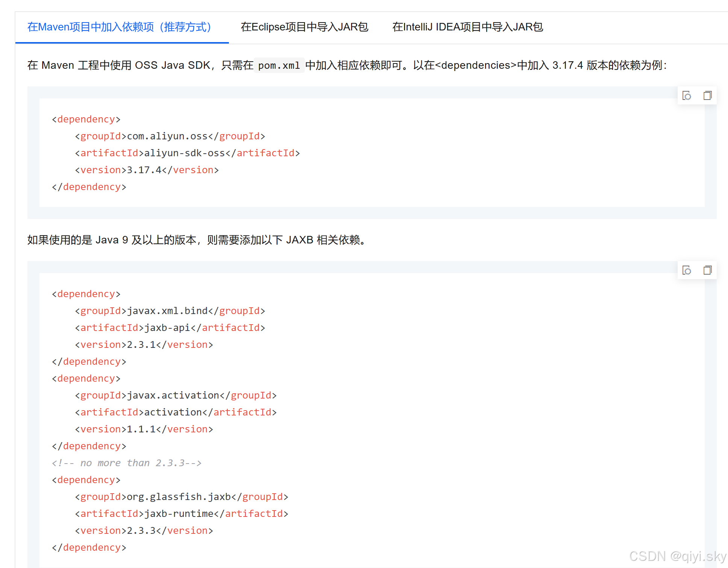This screenshot has width=728, height=568.
Task: Copy the aliyun-sdk-oss dependency code block
Action: (707, 95)
